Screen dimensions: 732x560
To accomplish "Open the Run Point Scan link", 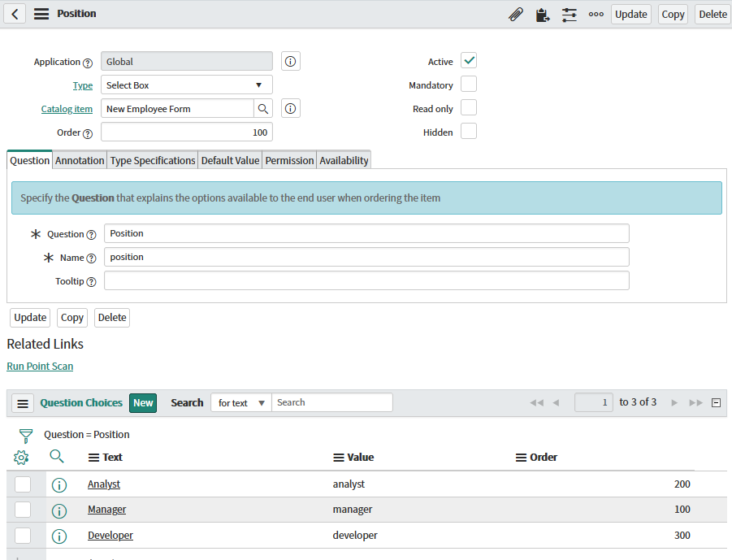I will (40, 367).
